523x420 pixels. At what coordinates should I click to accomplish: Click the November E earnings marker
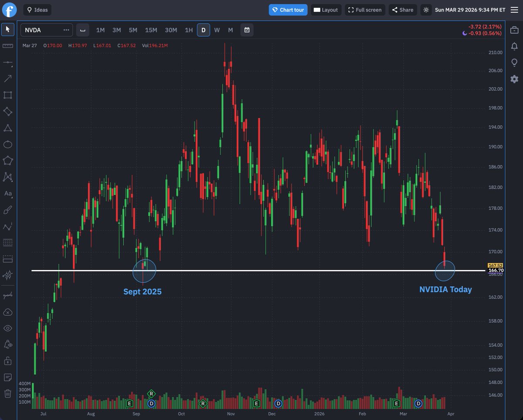pyautogui.click(x=256, y=404)
